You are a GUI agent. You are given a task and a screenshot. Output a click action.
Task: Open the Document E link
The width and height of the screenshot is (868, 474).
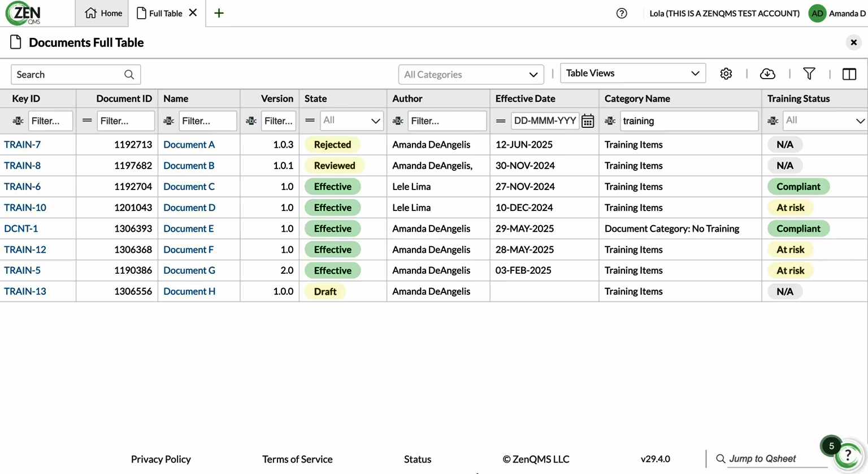(188, 229)
